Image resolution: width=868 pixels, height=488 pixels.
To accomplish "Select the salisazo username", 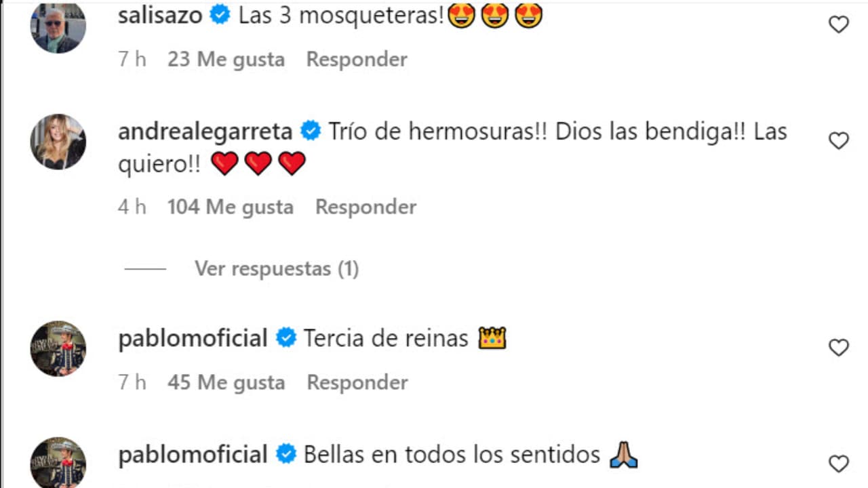I will pos(159,15).
